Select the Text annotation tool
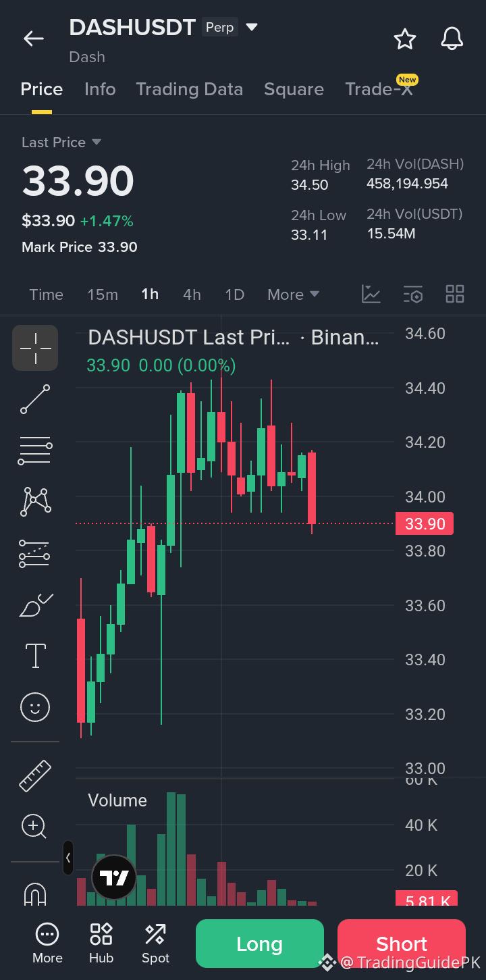 (x=35, y=655)
